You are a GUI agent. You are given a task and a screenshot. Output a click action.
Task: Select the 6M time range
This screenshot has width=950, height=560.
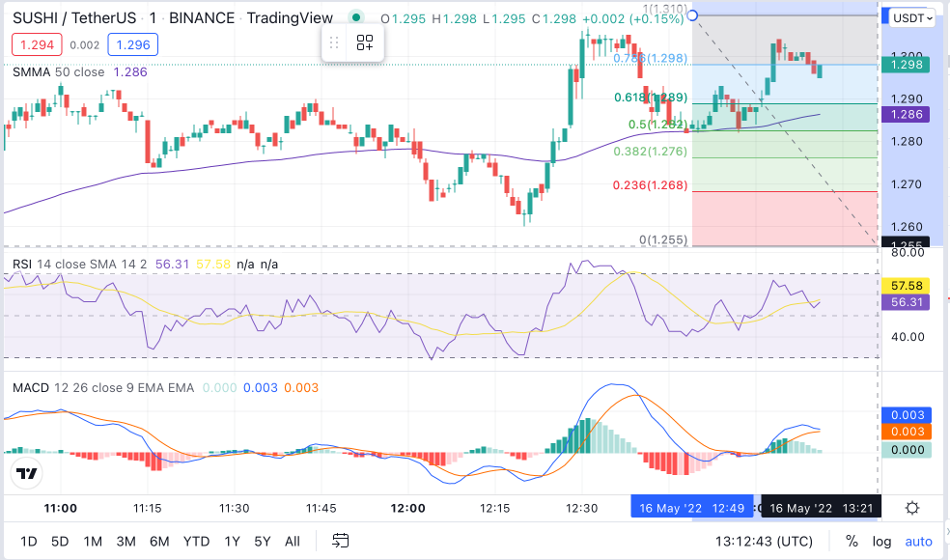point(159,542)
